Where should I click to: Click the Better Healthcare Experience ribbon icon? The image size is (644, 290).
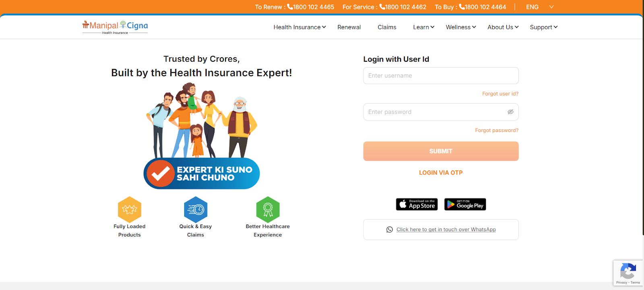tap(268, 209)
